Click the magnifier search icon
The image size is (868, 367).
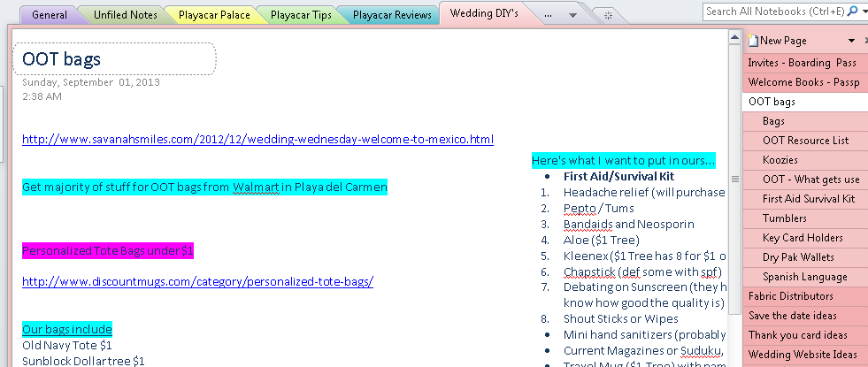click(x=851, y=11)
